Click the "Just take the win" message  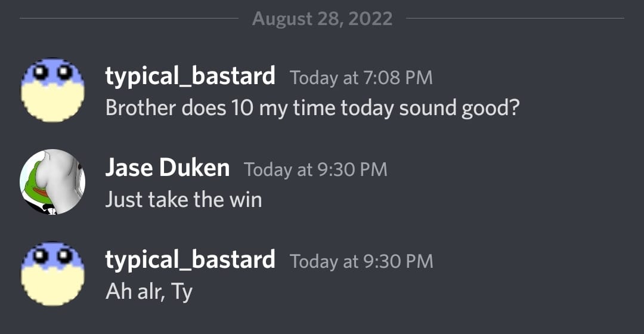coord(184,200)
